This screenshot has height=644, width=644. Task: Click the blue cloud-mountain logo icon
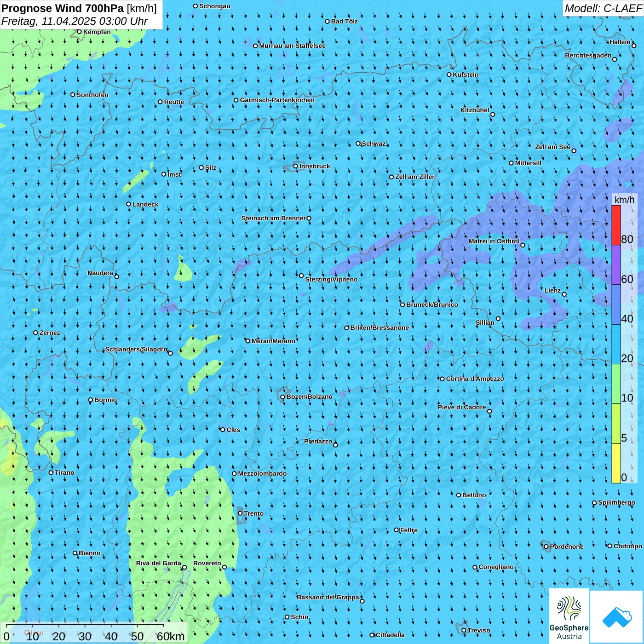pyautogui.click(x=617, y=617)
